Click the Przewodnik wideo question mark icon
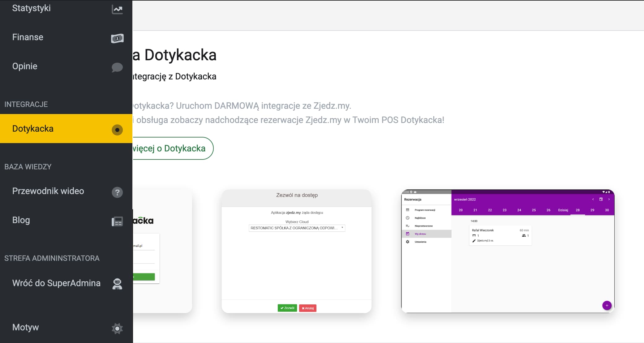This screenshot has width=644, height=343. [x=117, y=192]
